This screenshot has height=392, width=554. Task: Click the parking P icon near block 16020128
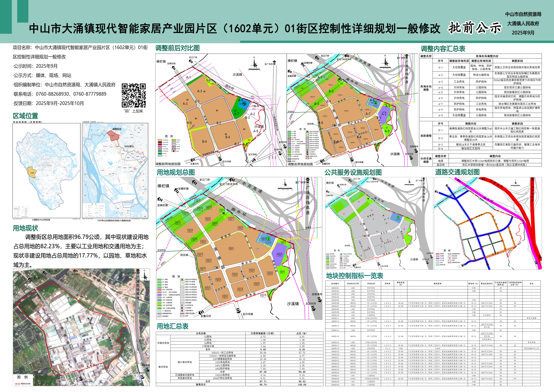[258, 250]
